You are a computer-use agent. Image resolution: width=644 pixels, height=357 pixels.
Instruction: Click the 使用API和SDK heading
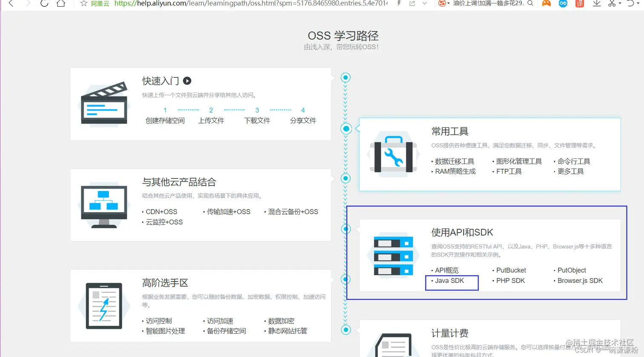462,232
